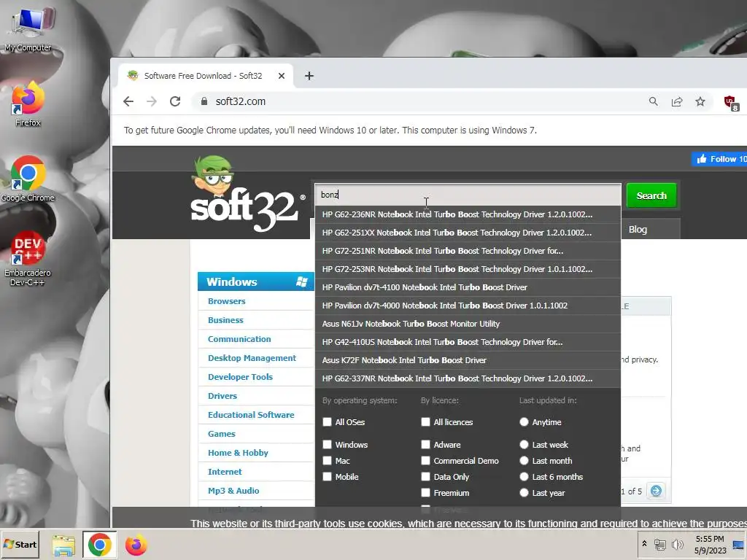Image resolution: width=747 pixels, height=560 pixels.
Task: Open the red shield extension icon
Action: 731,102
